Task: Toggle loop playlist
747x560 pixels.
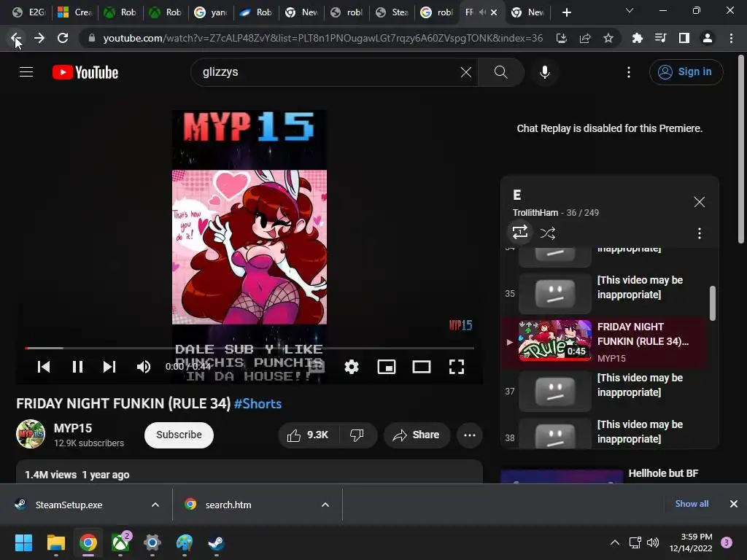Action: (519, 233)
